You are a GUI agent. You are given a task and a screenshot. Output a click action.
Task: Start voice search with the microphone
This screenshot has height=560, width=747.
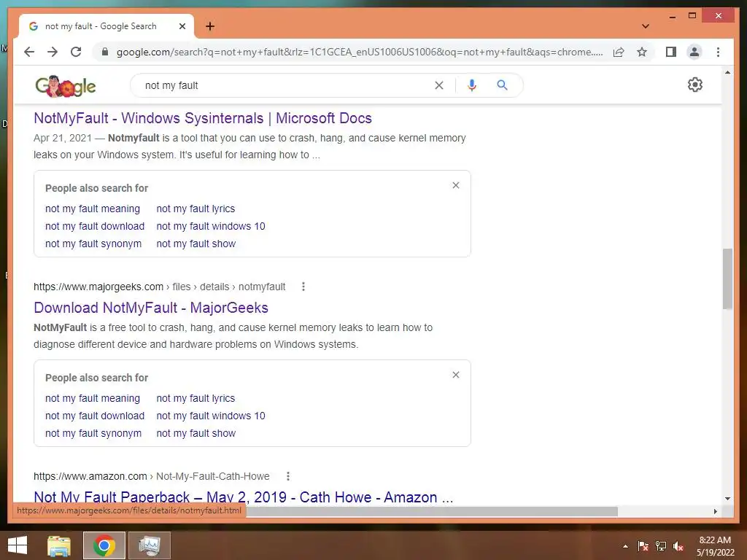(x=472, y=85)
